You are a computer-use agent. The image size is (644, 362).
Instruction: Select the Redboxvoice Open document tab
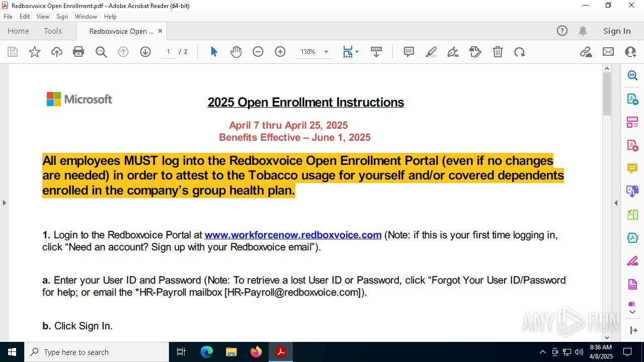point(121,31)
